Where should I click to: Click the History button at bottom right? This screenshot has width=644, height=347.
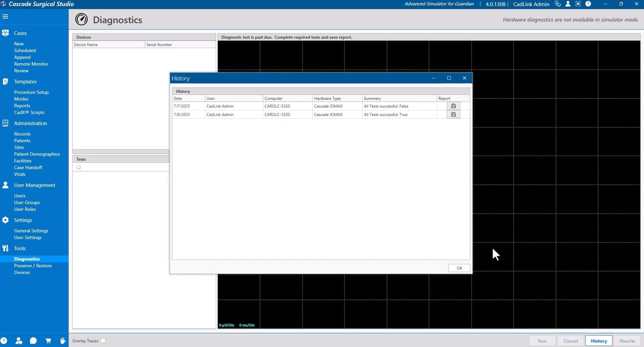point(599,341)
